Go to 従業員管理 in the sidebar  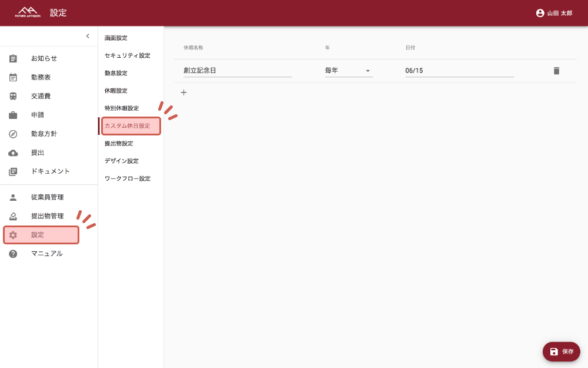[x=47, y=197]
